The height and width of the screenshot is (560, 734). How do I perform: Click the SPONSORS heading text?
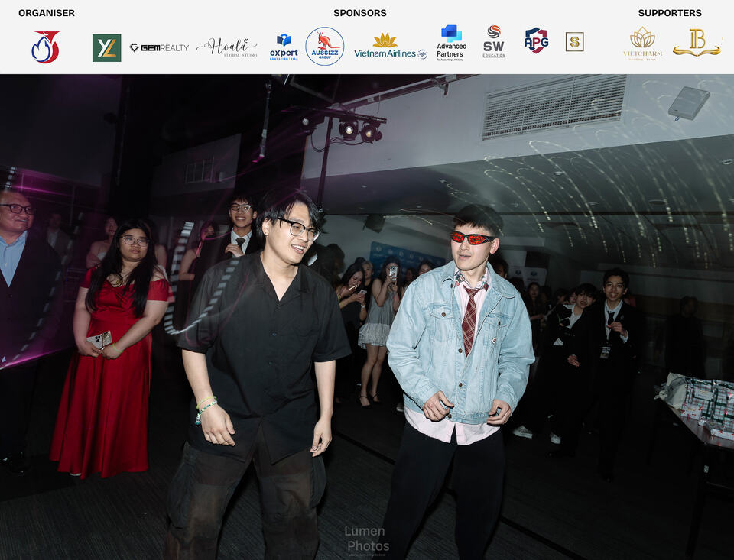tap(360, 13)
